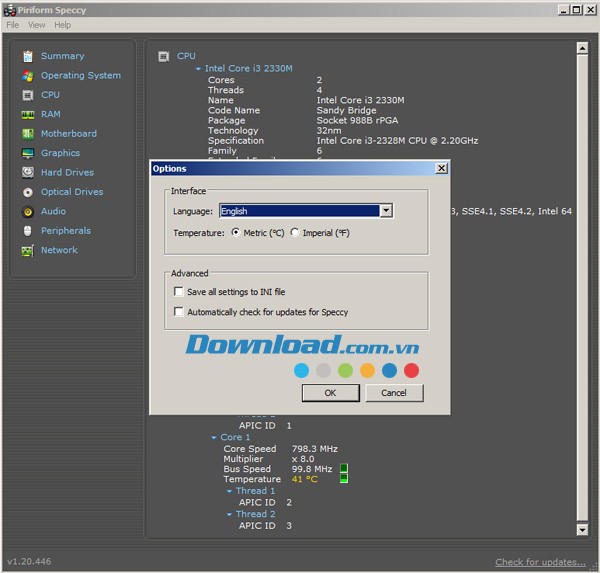The height and width of the screenshot is (573, 600).
Task: Select the Hard Drives icon
Action: [27, 173]
